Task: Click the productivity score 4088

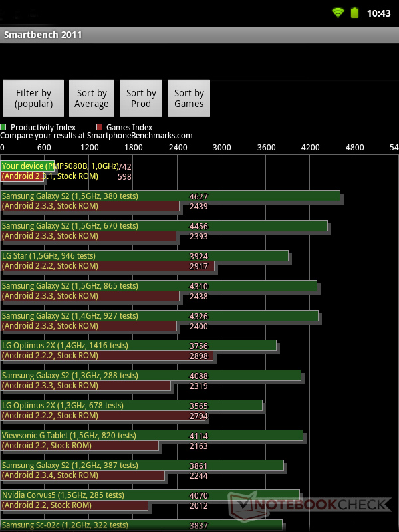Action: tap(198, 376)
